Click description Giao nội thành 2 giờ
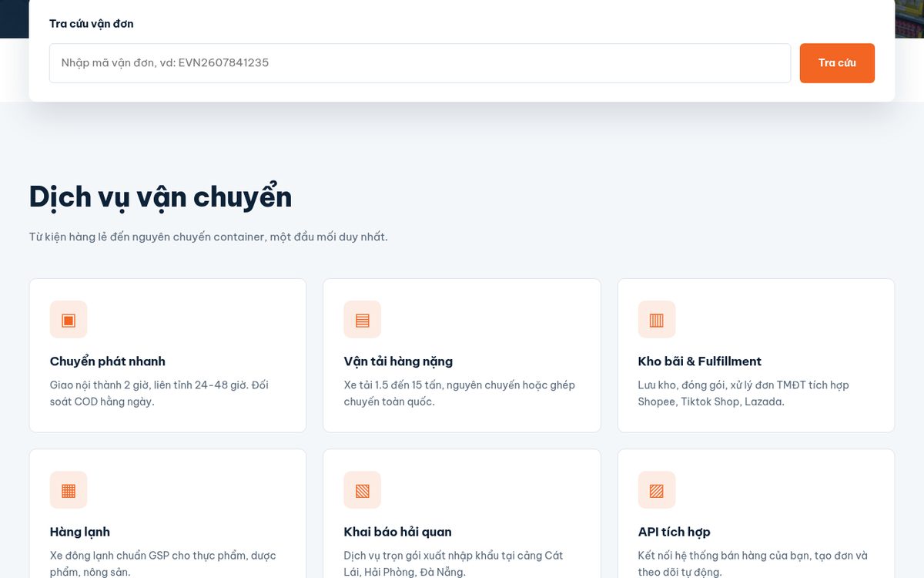924x578 pixels. pyautogui.click(x=159, y=393)
